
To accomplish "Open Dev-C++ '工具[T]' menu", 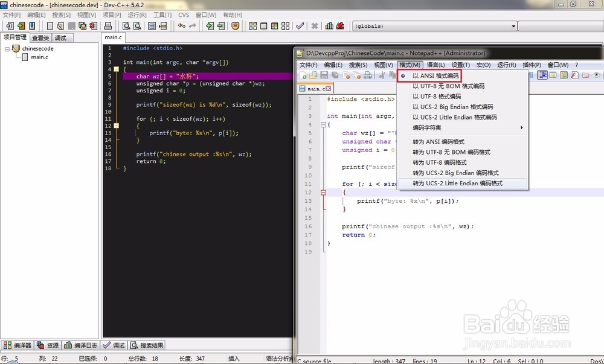I will (162, 15).
